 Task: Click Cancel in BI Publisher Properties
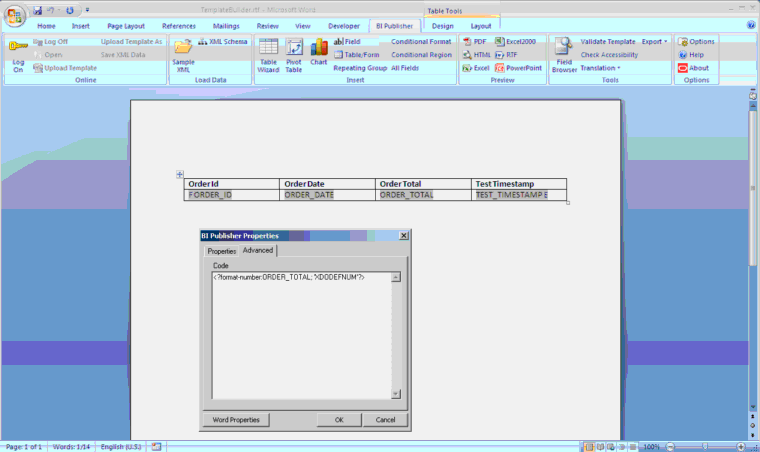[385, 420]
